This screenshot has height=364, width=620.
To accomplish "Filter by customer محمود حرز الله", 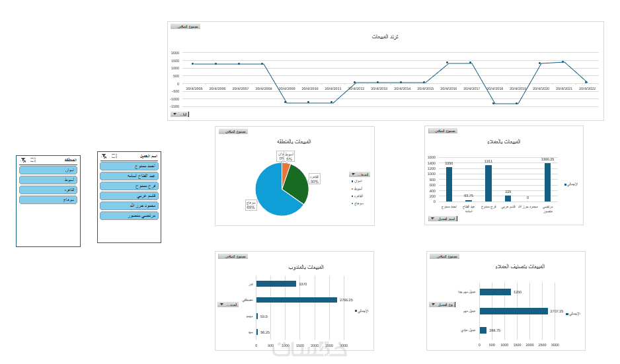I will click(130, 205).
